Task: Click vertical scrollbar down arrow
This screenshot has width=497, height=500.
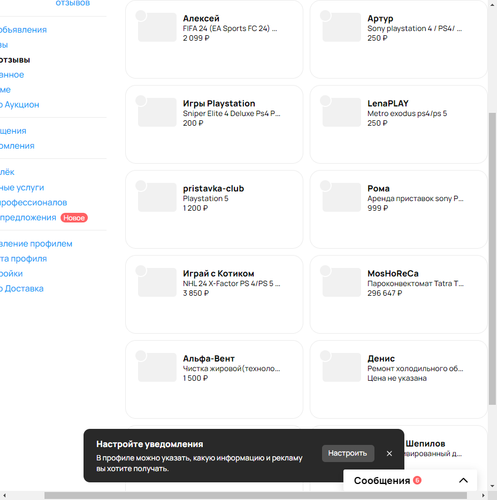Action: click(x=492, y=486)
